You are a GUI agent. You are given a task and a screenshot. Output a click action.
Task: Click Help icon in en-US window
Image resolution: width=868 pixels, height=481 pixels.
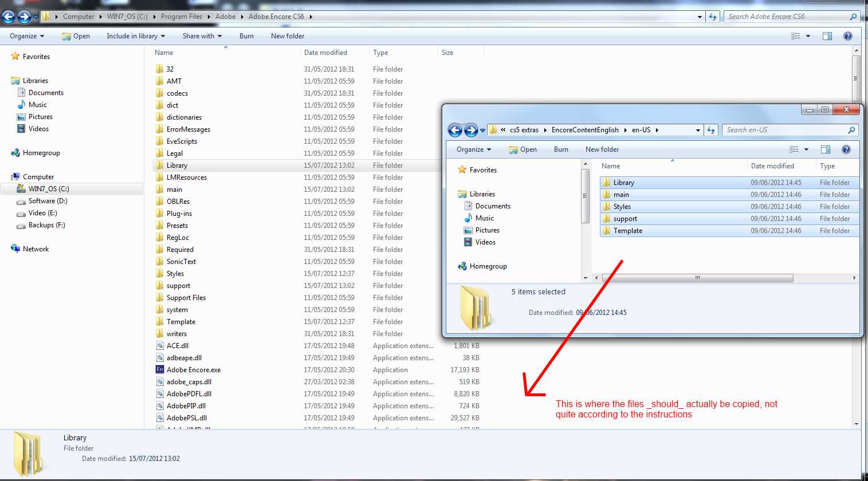click(846, 149)
